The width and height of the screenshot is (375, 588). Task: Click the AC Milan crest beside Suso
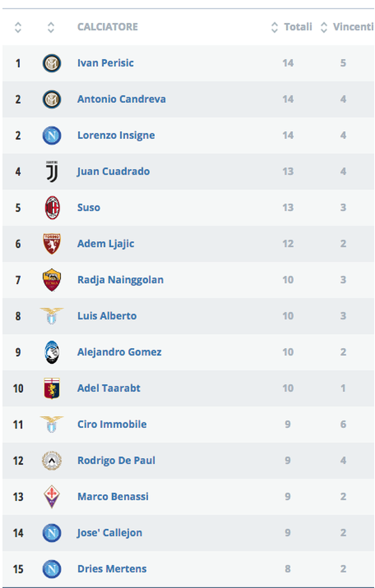pos(51,208)
